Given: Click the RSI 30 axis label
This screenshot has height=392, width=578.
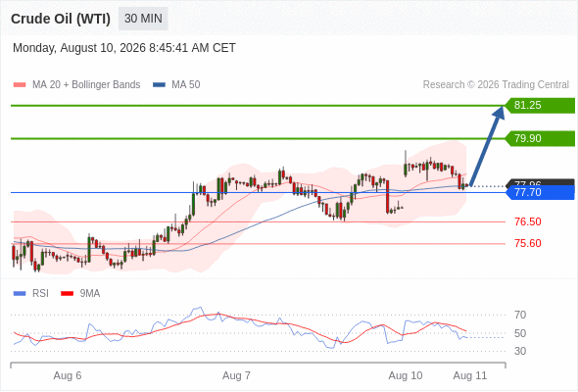Looking at the screenshot, I should [x=520, y=351].
